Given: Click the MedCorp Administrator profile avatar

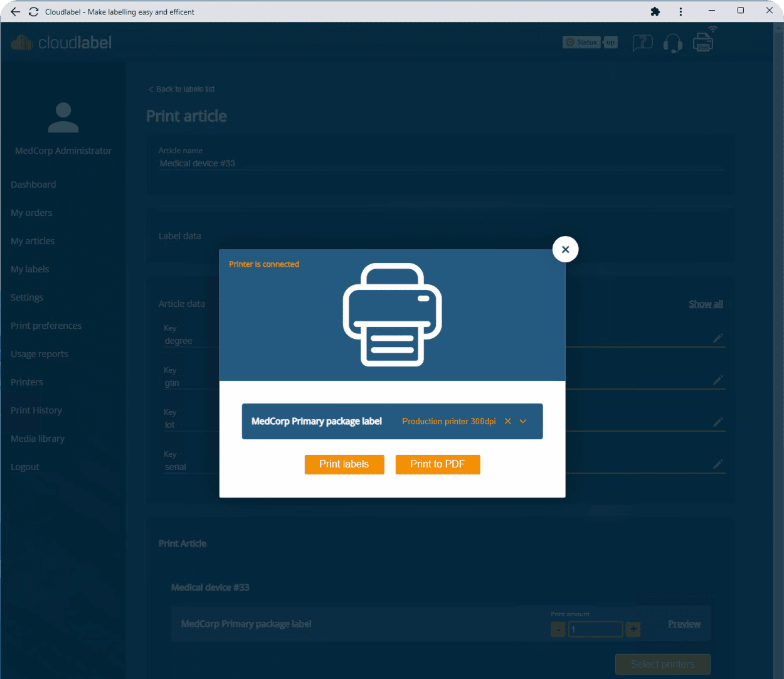Looking at the screenshot, I should [63, 117].
